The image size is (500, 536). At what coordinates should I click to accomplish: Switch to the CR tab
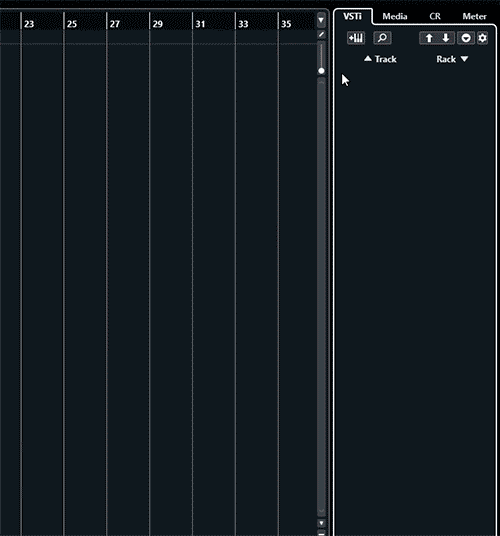435,16
